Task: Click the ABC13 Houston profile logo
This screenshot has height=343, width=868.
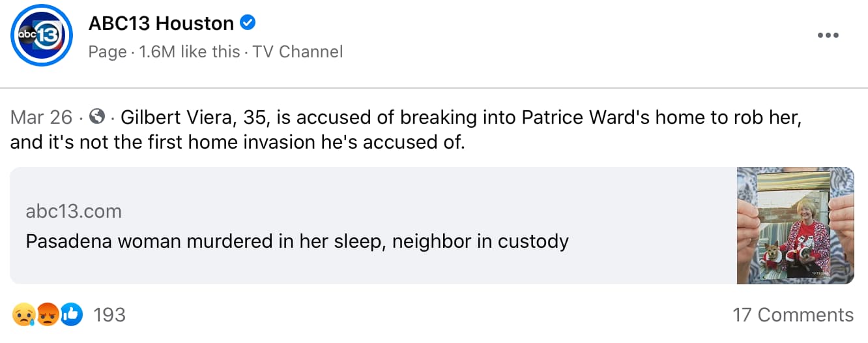Action: click(42, 35)
